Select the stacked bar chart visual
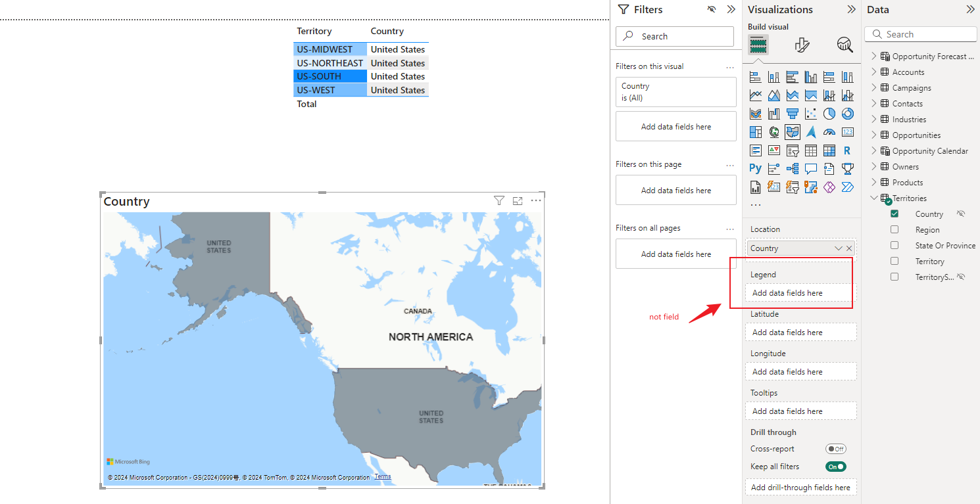Viewport: 980px width, 504px height. [755, 77]
